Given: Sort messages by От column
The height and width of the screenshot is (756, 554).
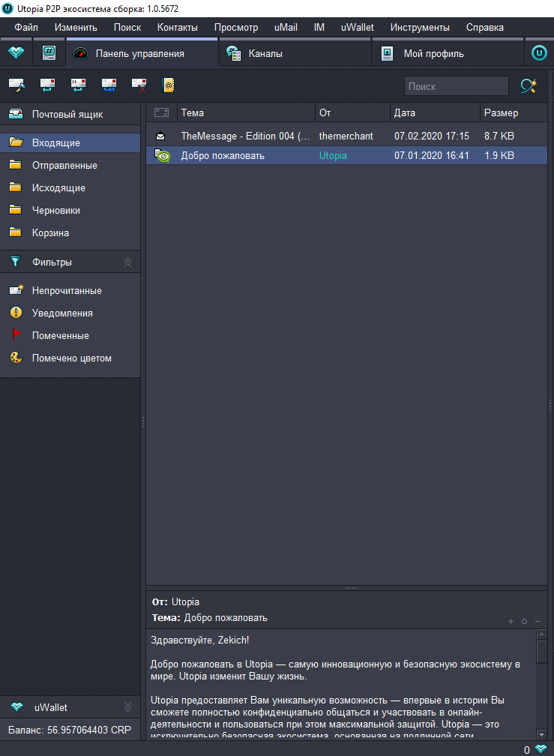Looking at the screenshot, I should tap(352, 112).
